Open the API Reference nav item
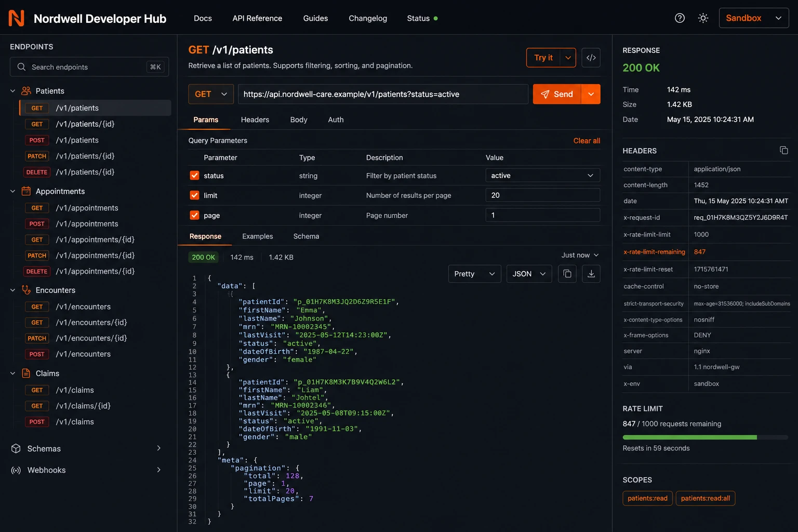This screenshot has width=798, height=532. 257,18
